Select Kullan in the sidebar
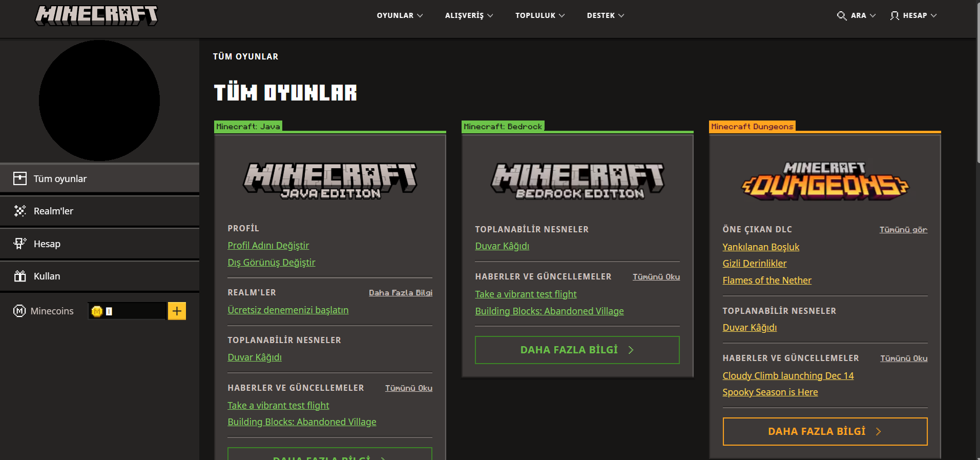 point(99,276)
